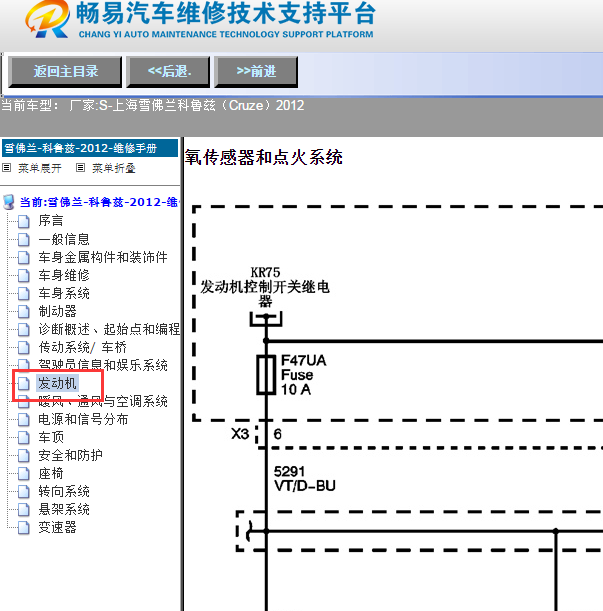Click the page icon next to 发动机
The width and height of the screenshot is (603, 611).
tap(24, 383)
